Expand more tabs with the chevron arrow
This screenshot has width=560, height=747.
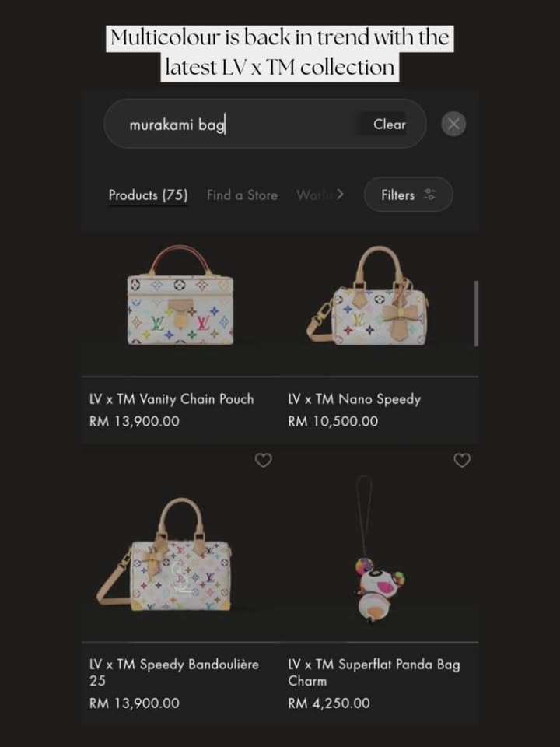tap(340, 195)
